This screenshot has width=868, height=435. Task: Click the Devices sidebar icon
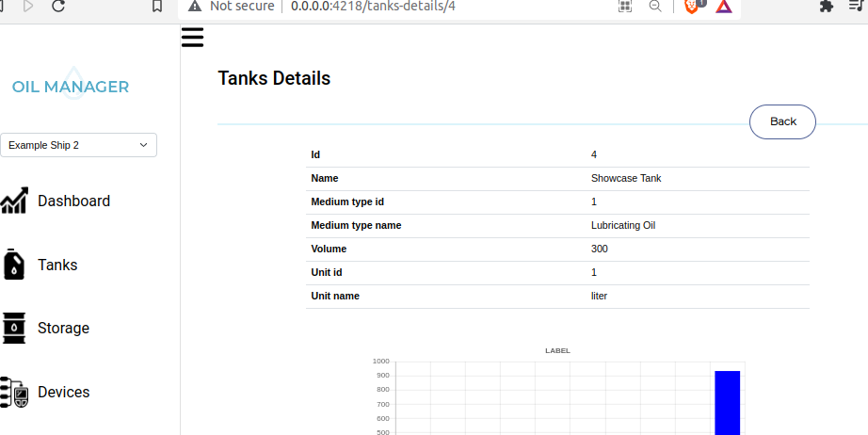(14, 392)
